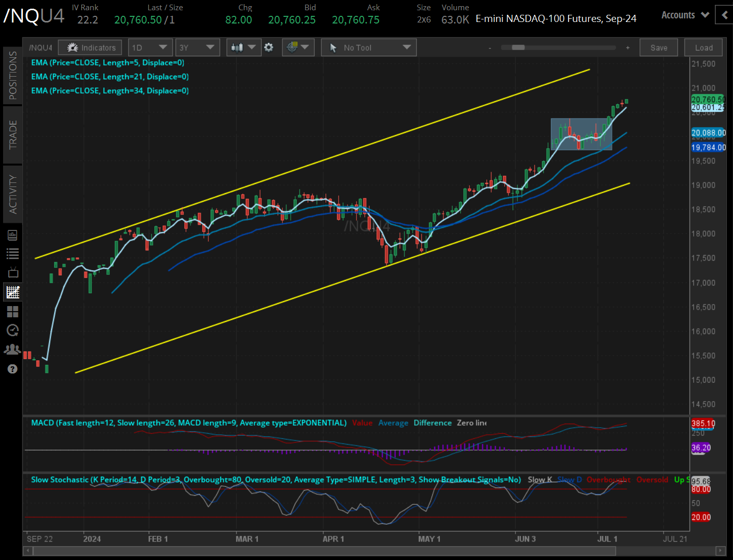Open the book with bar chart sidebar icon
Image resolution: width=733 pixels, height=560 pixels.
[x=12, y=235]
